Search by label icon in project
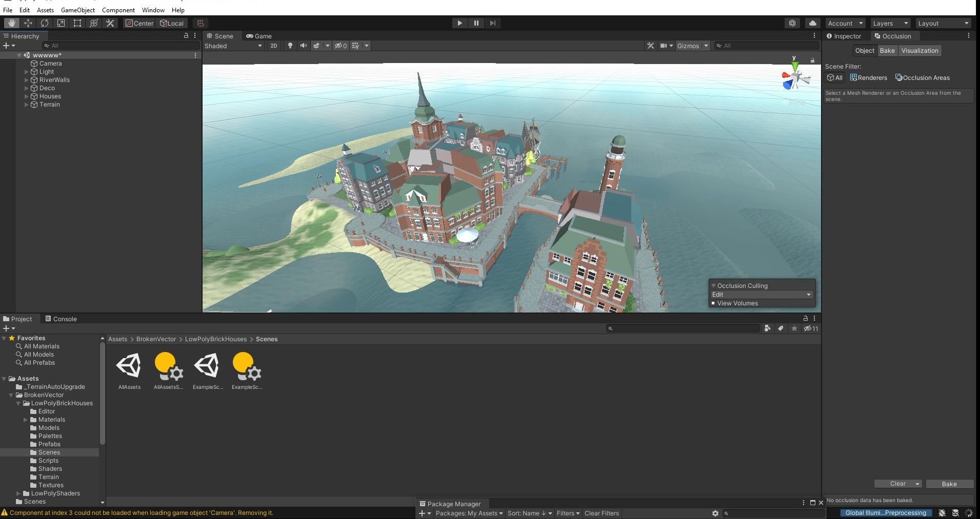Viewport: 980px width, 519px height. tap(781, 328)
